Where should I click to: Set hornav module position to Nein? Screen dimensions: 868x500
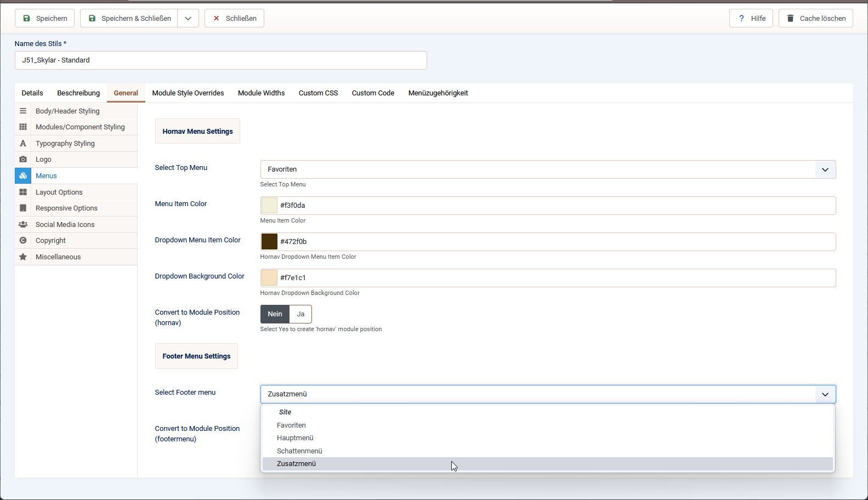pos(275,314)
